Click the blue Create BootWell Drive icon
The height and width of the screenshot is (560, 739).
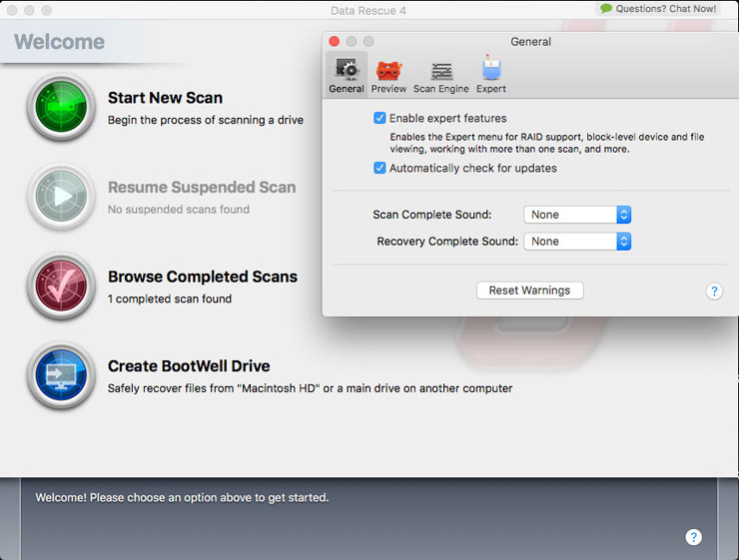point(61,375)
